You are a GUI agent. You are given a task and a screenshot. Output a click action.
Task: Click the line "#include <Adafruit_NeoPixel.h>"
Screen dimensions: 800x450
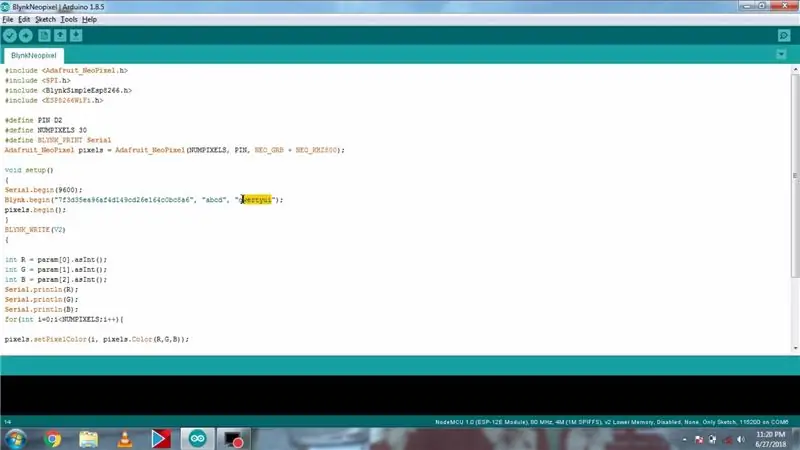[x=66, y=70]
